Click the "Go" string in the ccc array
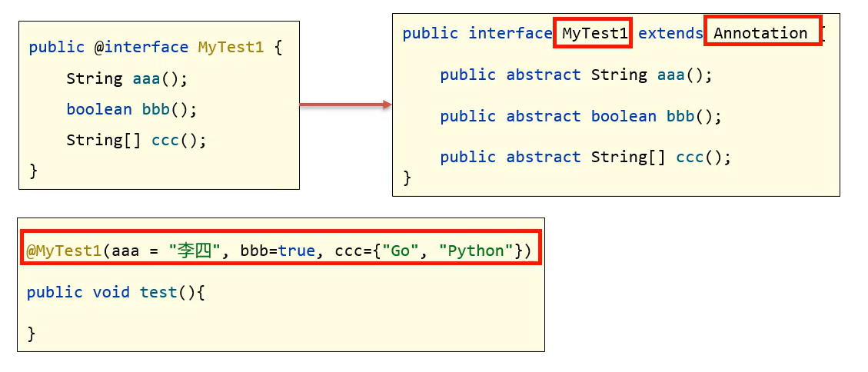 pos(400,251)
